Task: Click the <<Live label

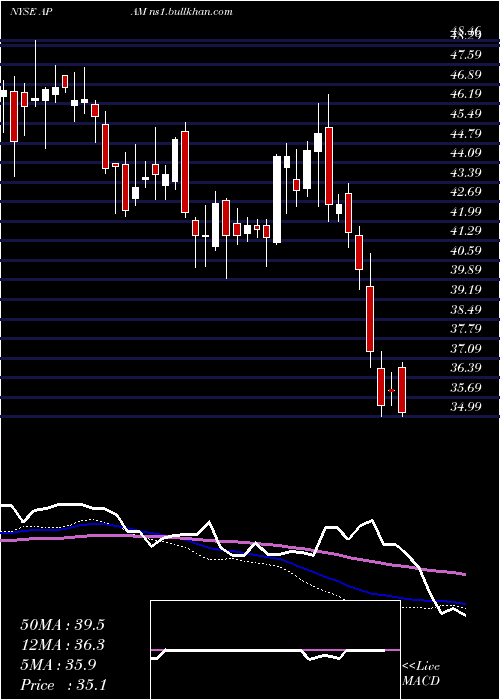Action: tap(421, 667)
